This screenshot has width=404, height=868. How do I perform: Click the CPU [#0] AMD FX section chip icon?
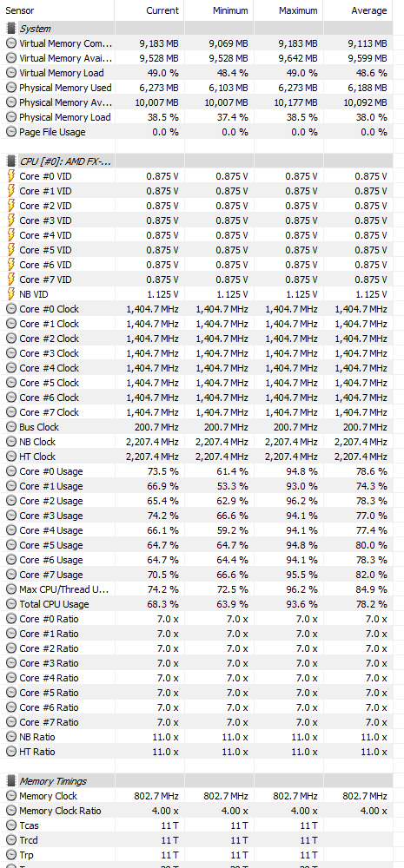click(x=11, y=161)
